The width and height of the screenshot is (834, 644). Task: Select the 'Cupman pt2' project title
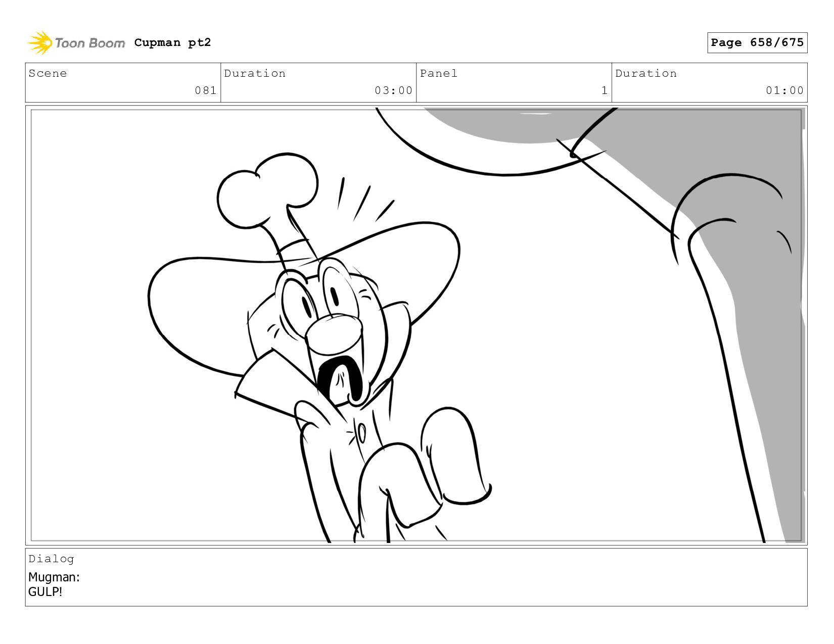click(x=172, y=42)
